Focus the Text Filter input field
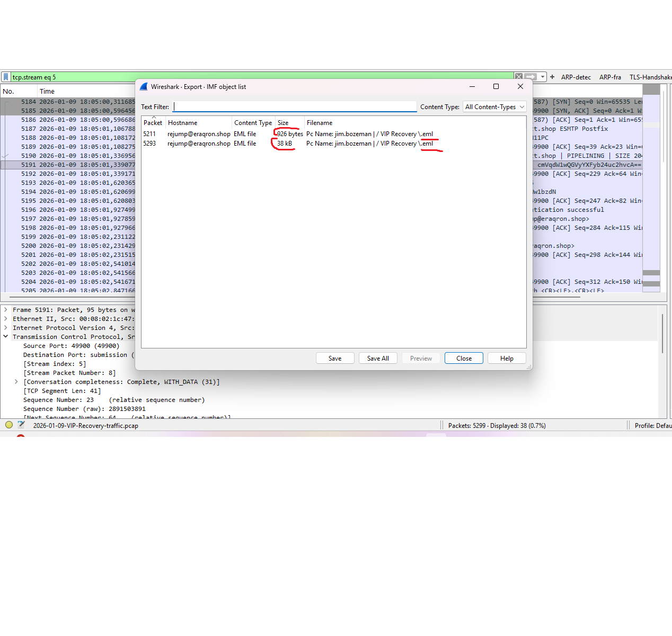The height and width of the screenshot is (636, 672). pyautogui.click(x=295, y=106)
